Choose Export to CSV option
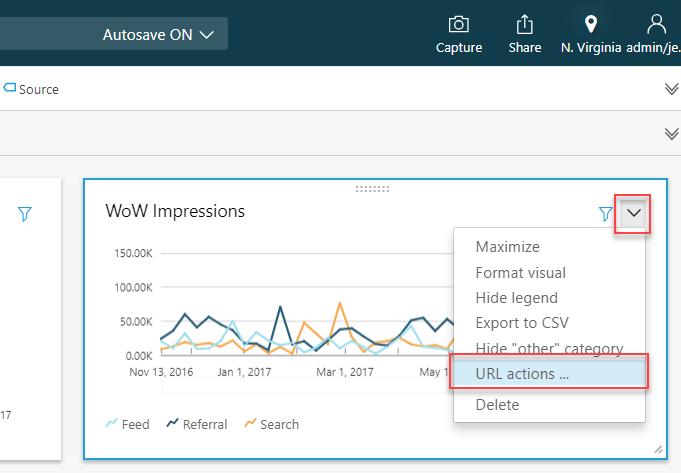The image size is (681, 473). (523, 323)
